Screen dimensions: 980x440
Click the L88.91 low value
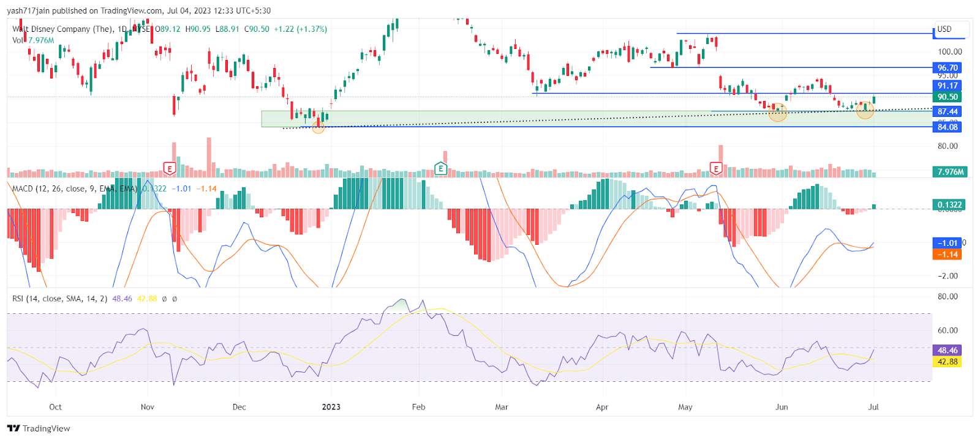coord(227,29)
